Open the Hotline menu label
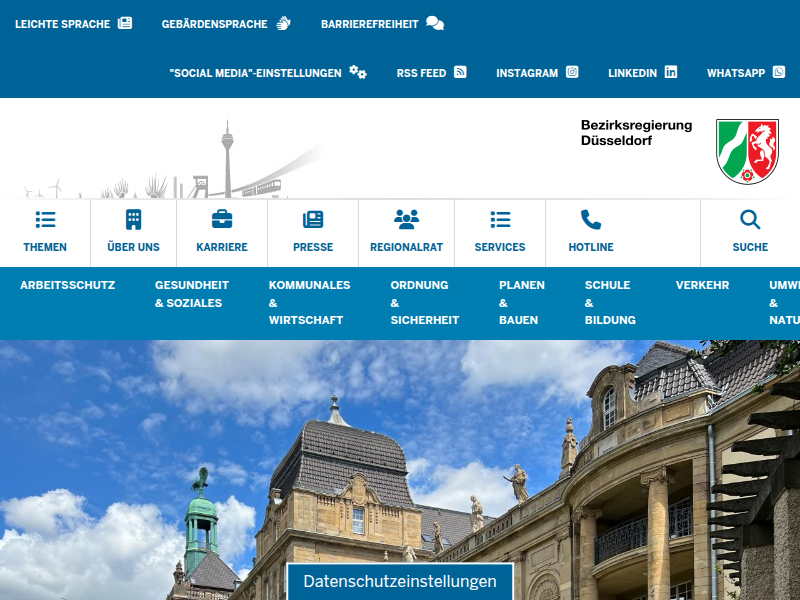Viewport: 800px width, 600px height. pyautogui.click(x=591, y=247)
